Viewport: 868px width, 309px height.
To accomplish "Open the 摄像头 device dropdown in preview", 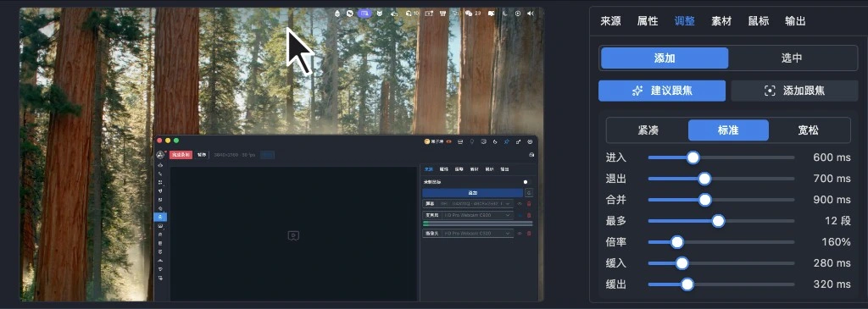I will pyautogui.click(x=467, y=234).
